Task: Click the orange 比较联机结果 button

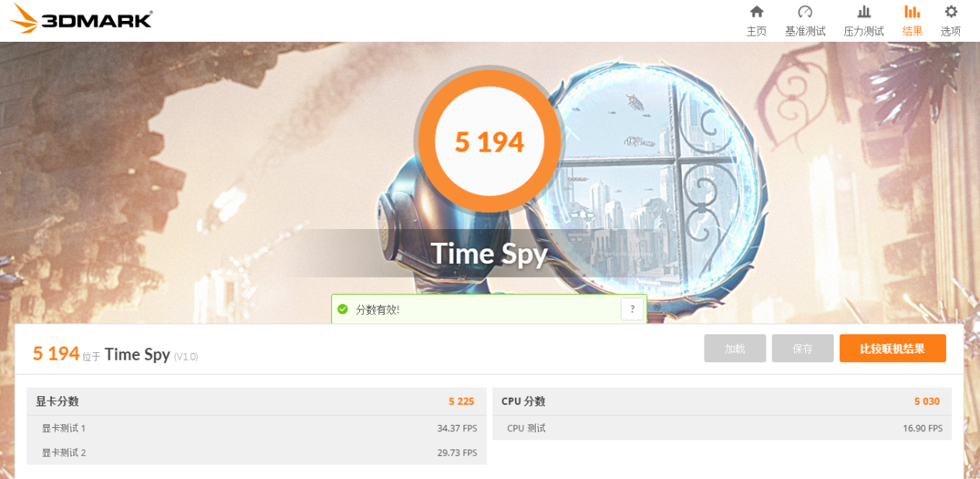Action: (893, 348)
